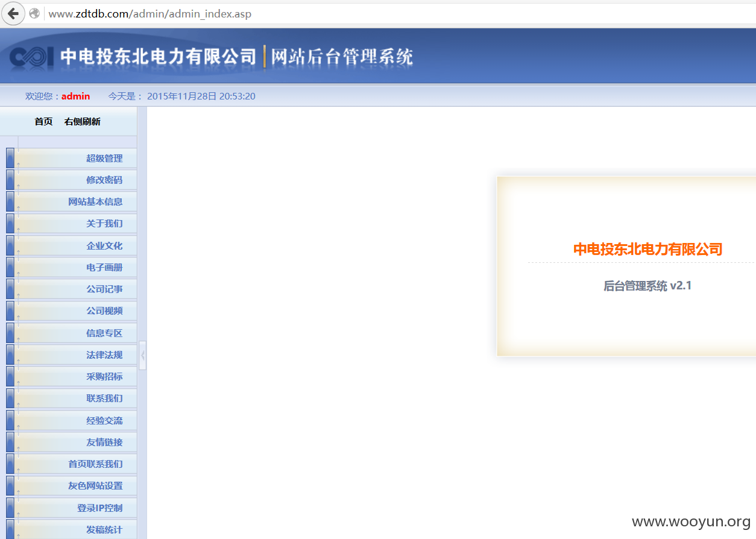Open the 超级管理 menu item
The width and height of the screenshot is (756, 539).
[104, 158]
